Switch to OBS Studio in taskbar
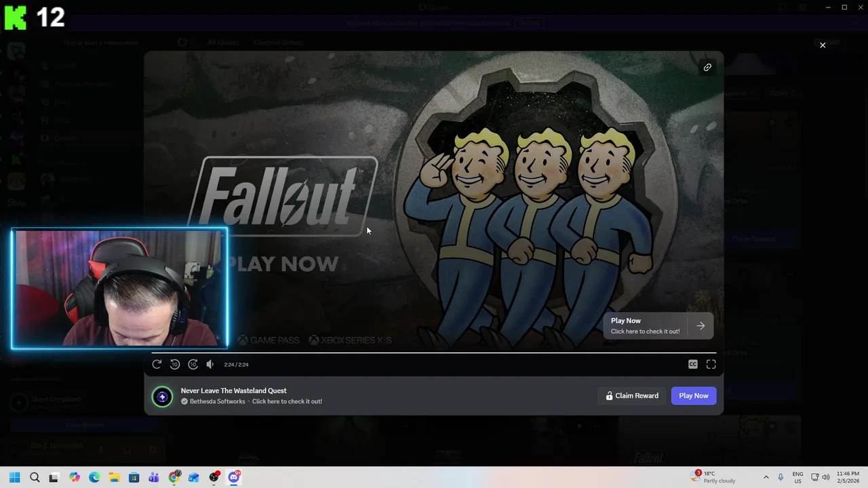The width and height of the screenshot is (868, 488). pyautogui.click(x=214, y=477)
